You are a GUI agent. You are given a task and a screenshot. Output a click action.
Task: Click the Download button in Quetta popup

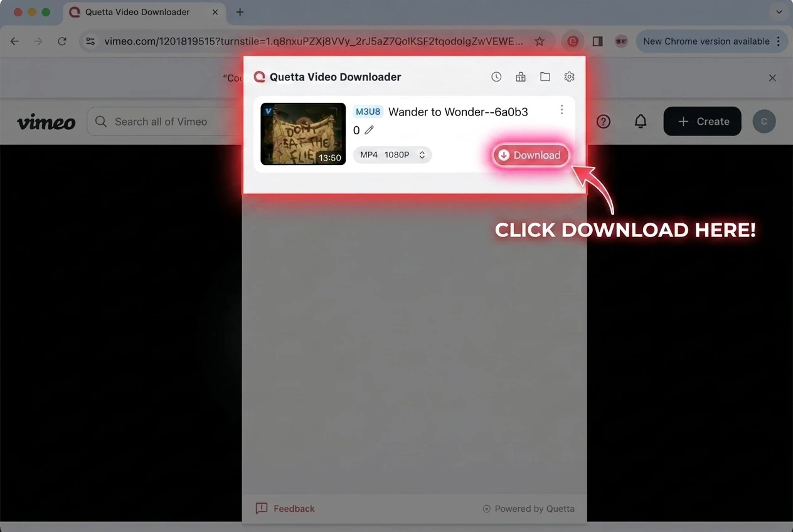531,156
